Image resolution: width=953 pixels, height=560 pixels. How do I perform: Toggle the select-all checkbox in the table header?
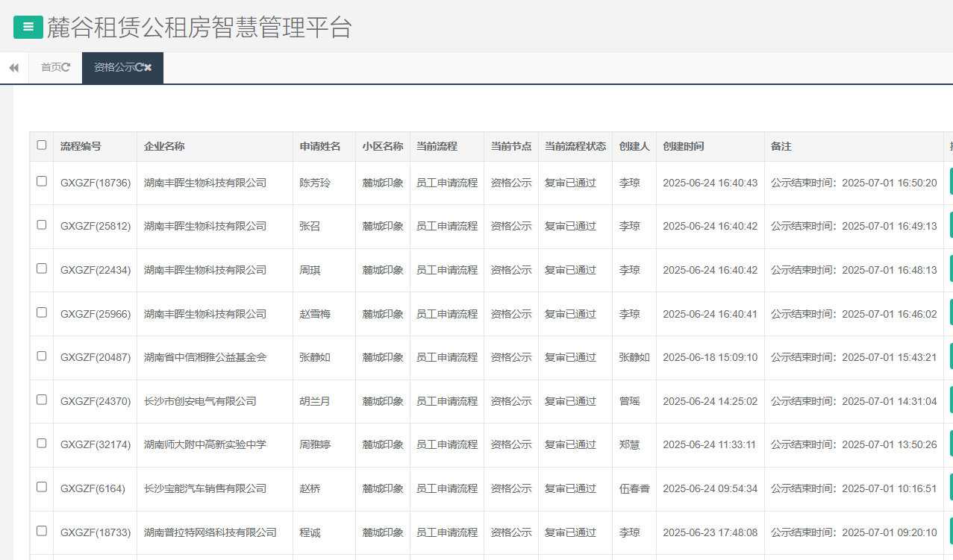tap(41, 145)
